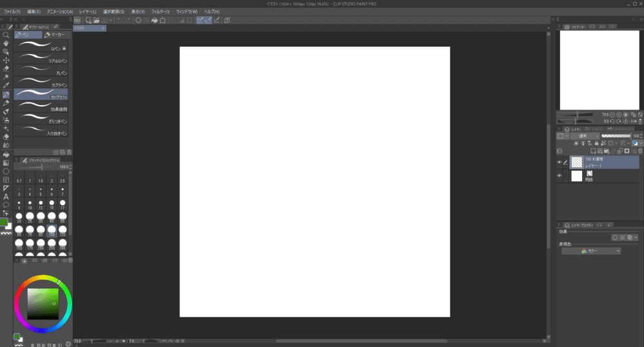644x347 pixels.
Task: Select the Frame border tool
Action: point(6,180)
